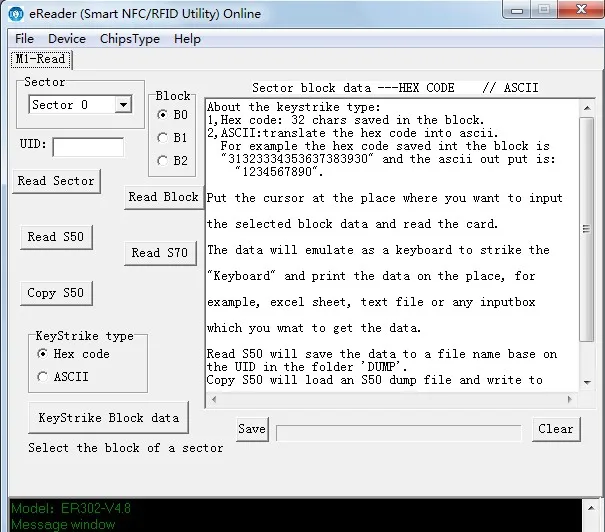Click text area scrollbar down arrow

click(587, 383)
